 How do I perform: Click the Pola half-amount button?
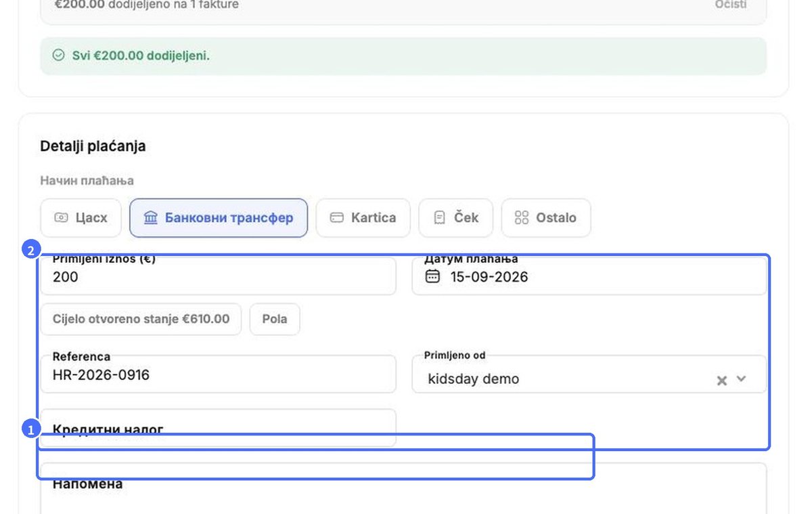coord(275,319)
